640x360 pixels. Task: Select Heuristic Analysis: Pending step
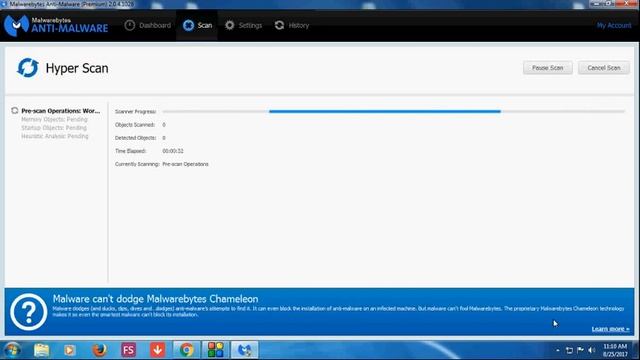[55, 136]
